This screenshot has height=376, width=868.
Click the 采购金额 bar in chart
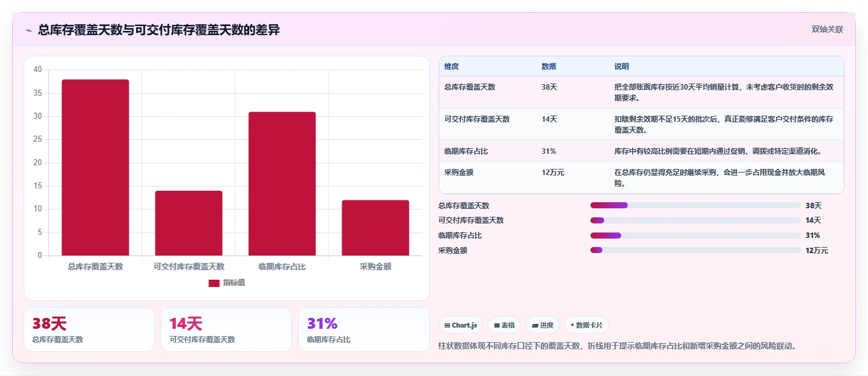pyautogui.click(x=375, y=228)
